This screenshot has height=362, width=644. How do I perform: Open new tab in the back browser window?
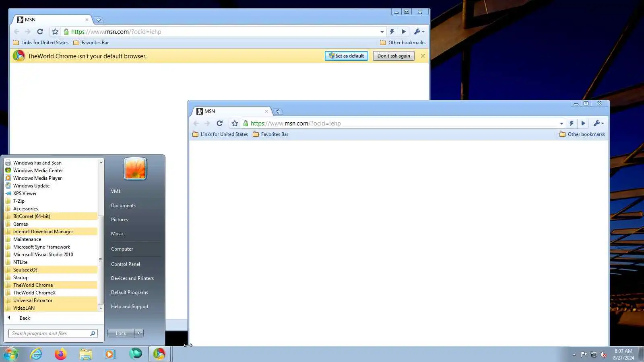[98, 20]
